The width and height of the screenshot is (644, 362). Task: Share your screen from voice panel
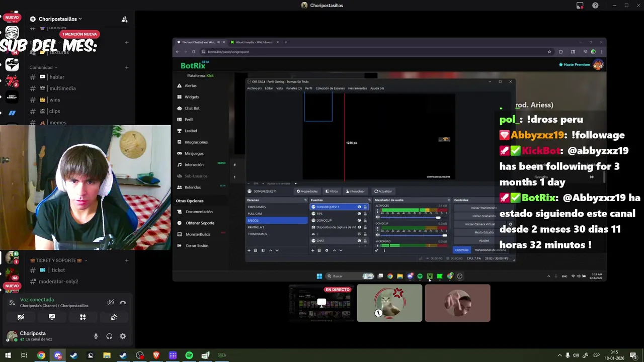click(x=52, y=317)
